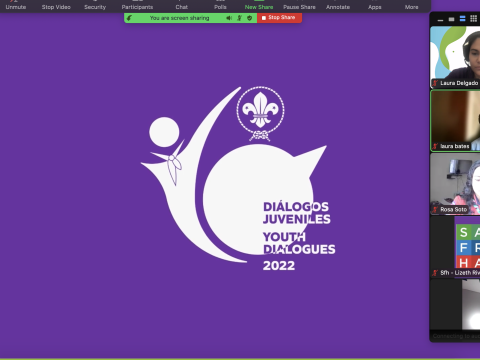The height and width of the screenshot is (360, 480).
Task: Expand the More options menu
Action: 411,6
